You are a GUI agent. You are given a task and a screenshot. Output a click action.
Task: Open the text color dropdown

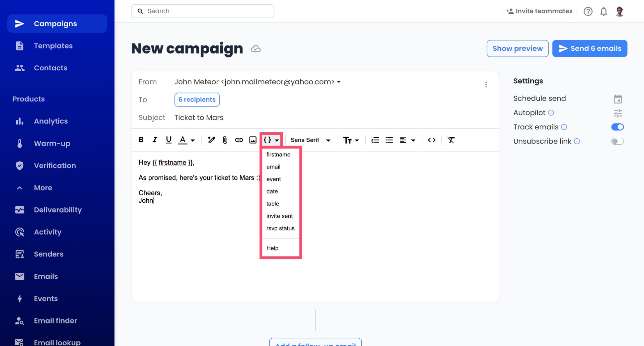coord(187,140)
